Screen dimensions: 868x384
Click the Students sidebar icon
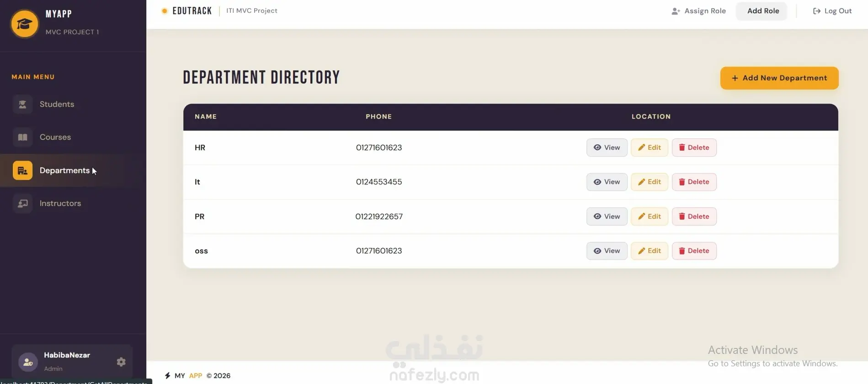[x=22, y=104]
